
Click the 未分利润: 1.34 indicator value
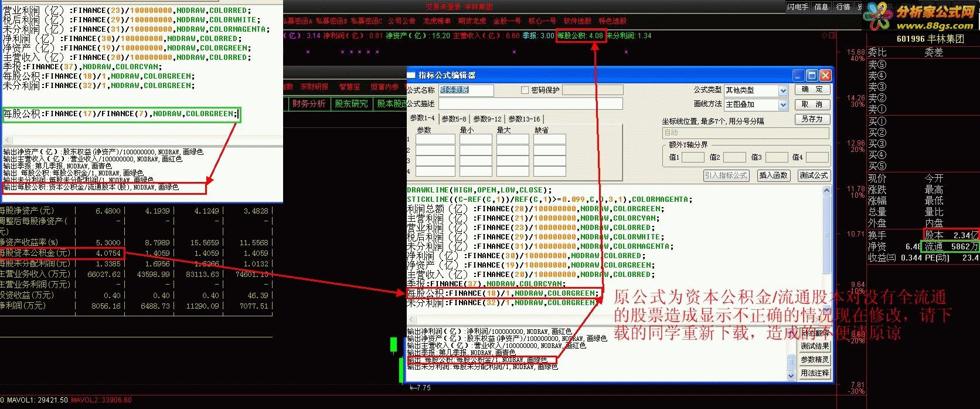tap(629, 36)
